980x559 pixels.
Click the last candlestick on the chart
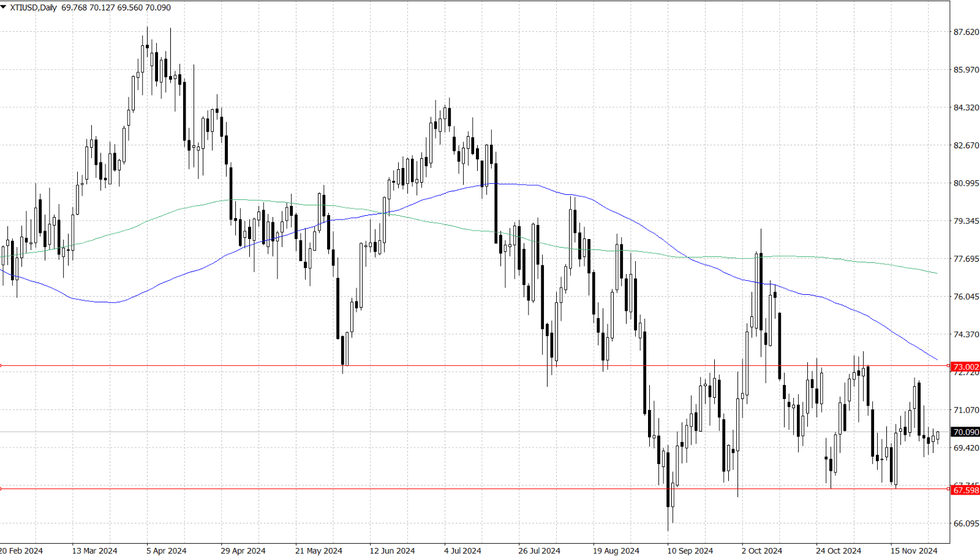point(938,436)
